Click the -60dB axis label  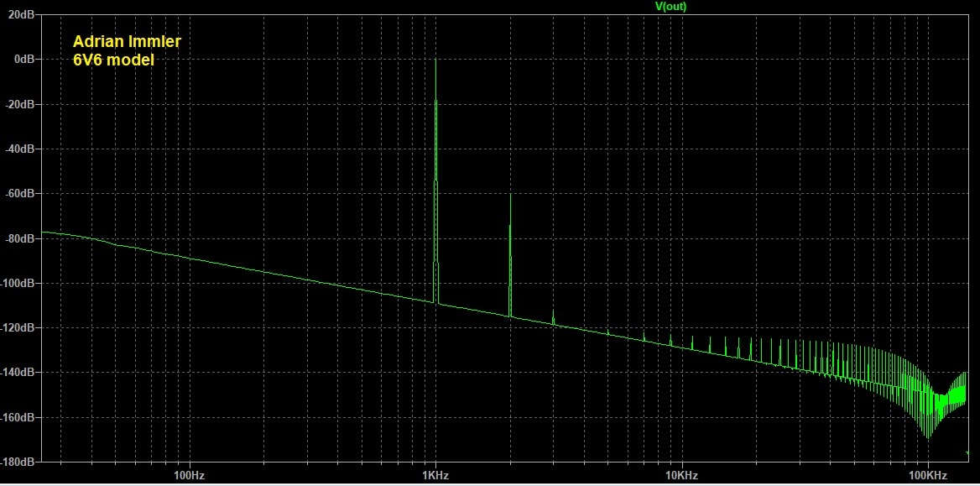tap(20, 194)
